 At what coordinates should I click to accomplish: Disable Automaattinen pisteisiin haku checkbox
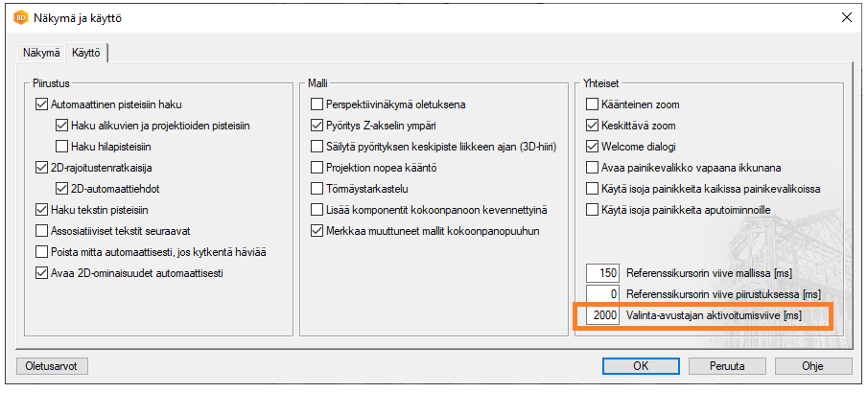coord(41,104)
